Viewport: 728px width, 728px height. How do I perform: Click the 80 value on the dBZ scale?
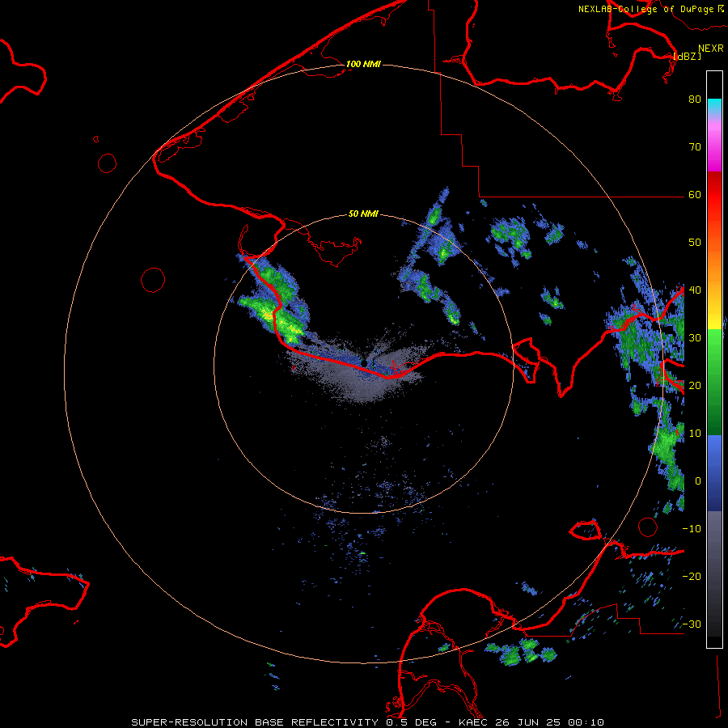point(695,99)
